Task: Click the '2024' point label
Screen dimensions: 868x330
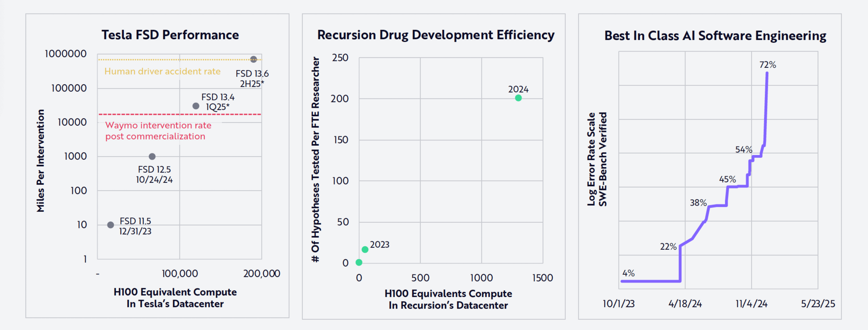Action: coord(518,89)
